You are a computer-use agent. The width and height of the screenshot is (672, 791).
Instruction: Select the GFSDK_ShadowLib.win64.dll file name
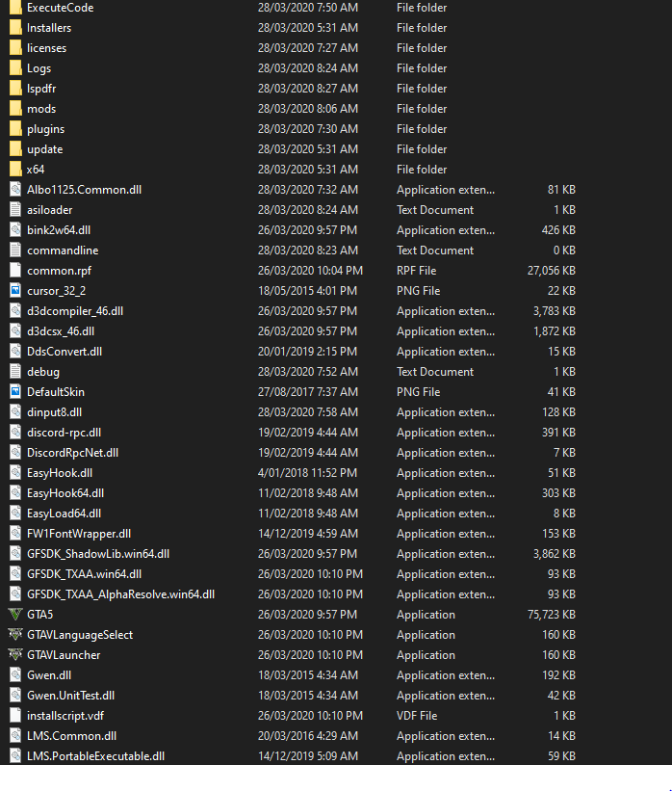98,553
